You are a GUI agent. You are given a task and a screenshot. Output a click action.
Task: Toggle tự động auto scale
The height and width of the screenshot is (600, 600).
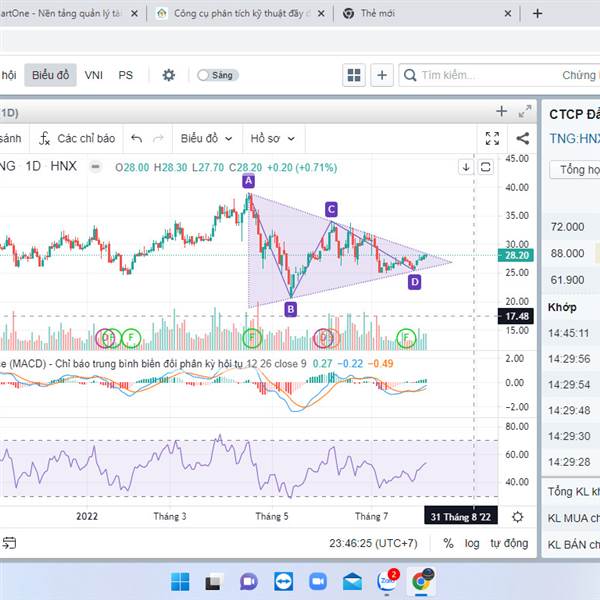[x=509, y=543]
